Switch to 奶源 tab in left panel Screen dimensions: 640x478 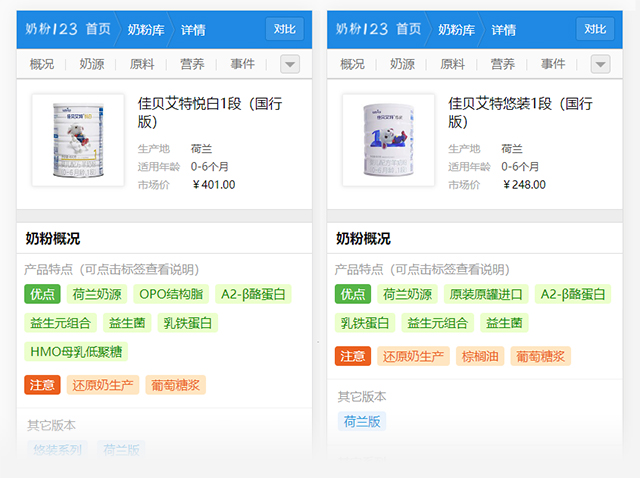(92, 64)
